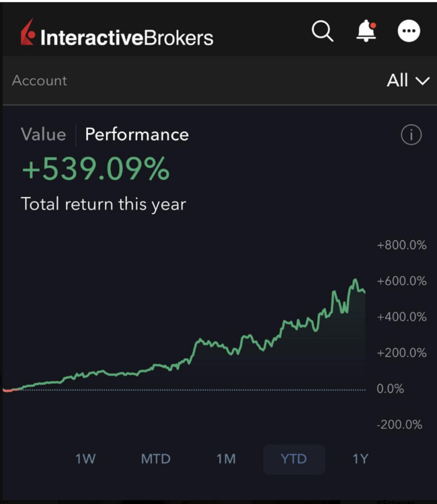
Task: Switch to the Value tab
Action: coord(44,134)
